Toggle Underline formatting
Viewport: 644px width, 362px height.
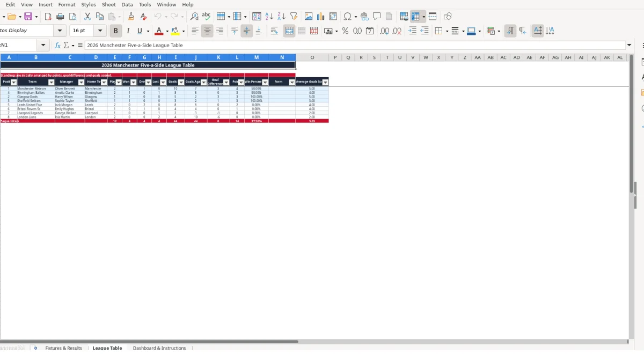tap(140, 31)
